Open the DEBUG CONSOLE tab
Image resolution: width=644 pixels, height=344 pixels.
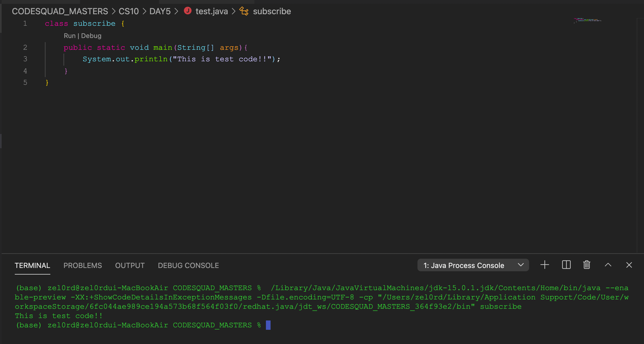tap(188, 266)
